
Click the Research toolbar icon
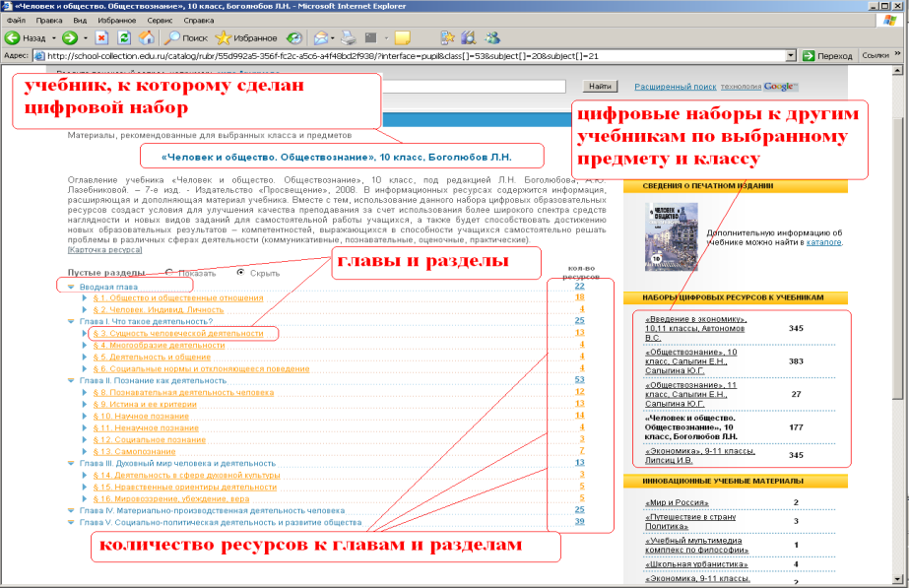point(469,38)
